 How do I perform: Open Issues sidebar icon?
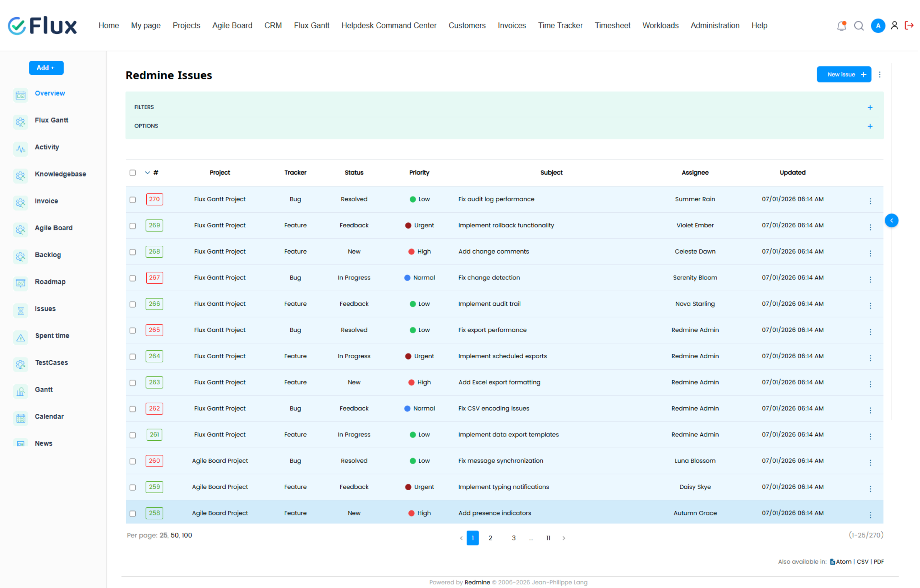pyautogui.click(x=20, y=310)
